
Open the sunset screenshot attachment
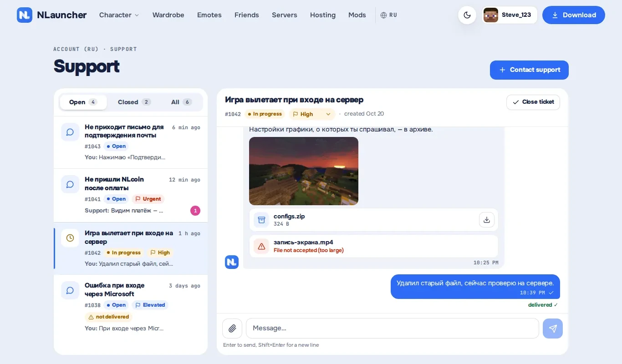pyautogui.click(x=304, y=171)
